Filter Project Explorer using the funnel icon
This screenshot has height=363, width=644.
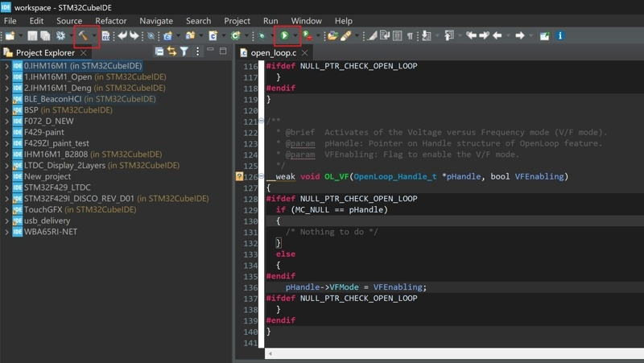184,52
